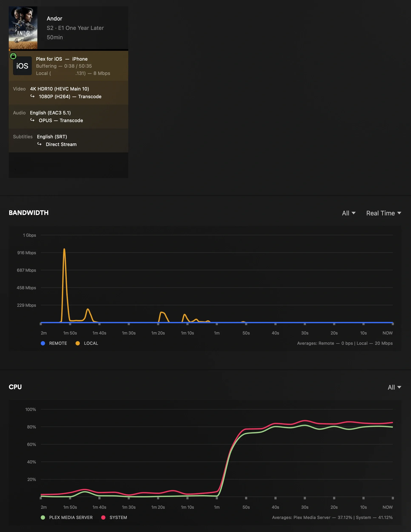Open the Bandwidth All filter dropdown
The height and width of the screenshot is (532, 411).
(349, 213)
